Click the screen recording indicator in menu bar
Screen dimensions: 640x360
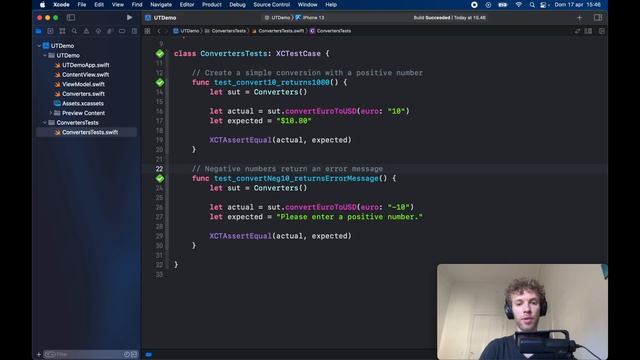pyautogui.click(x=474, y=5)
